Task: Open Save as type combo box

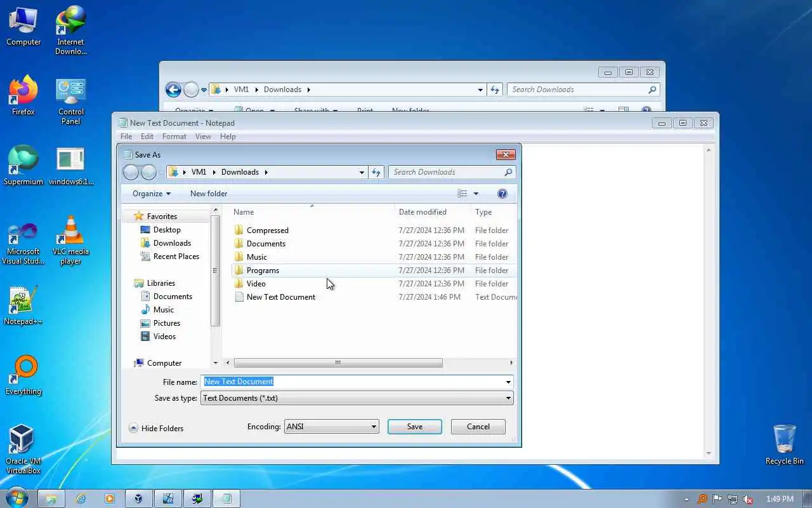Action: [x=357, y=398]
